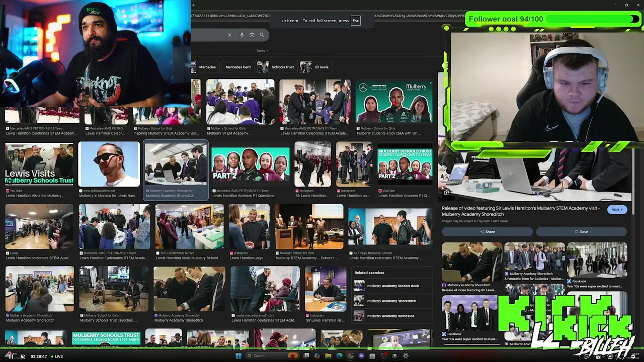Open Mulberry Schools Trust Student Questions thumbnail
The height and width of the screenshot is (362, 644).
405,165
